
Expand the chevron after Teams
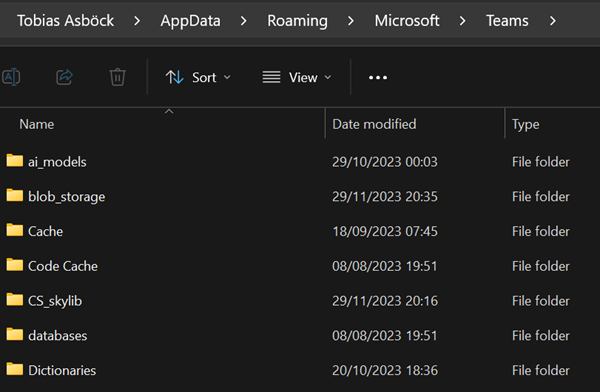(x=553, y=21)
